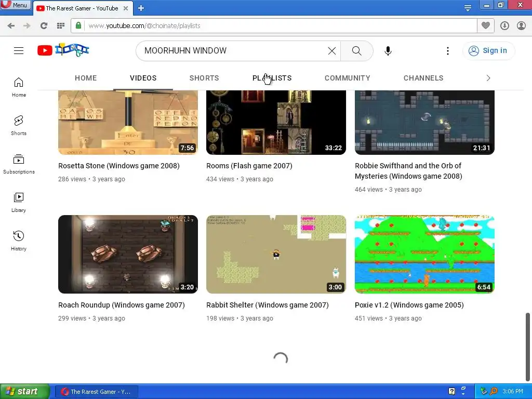Click the browser Back arrow
Viewport: 532px width, 399px height.
pyautogui.click(x=11, y=26)
